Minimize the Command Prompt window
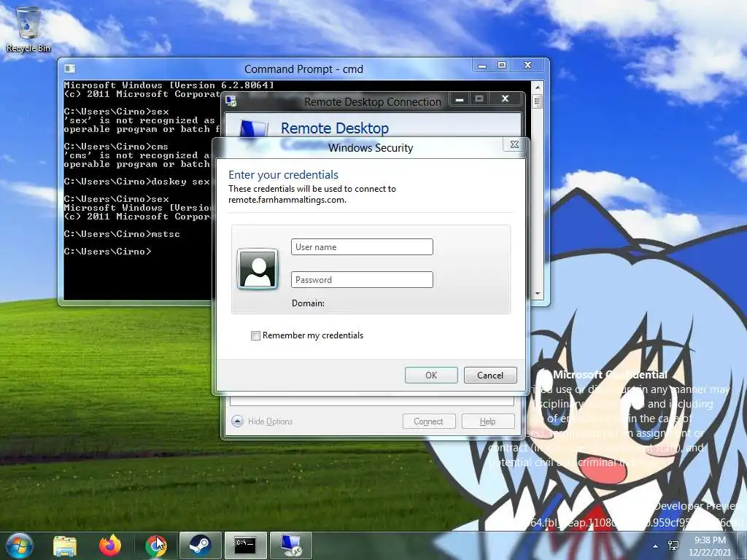 click(482, 65)
